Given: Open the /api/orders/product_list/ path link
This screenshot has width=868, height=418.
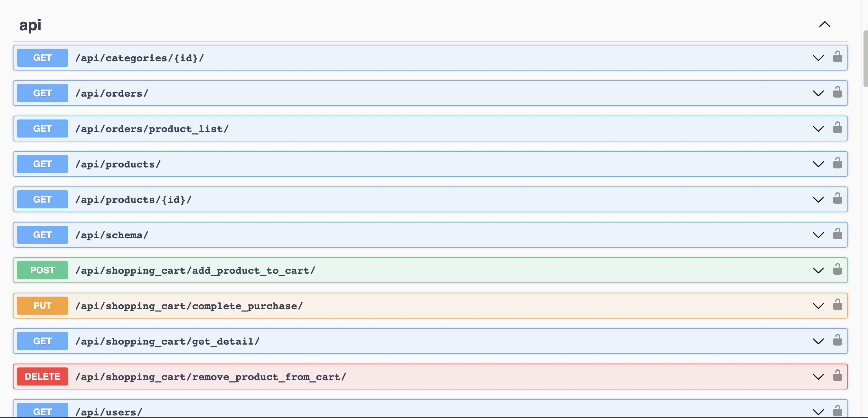Looking at the screenshot, I should (x=152, y=129).
